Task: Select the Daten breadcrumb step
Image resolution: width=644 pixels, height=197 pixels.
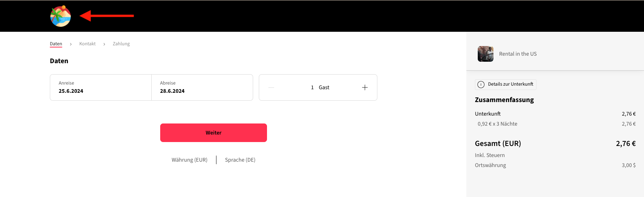Action: click(56, 44)
